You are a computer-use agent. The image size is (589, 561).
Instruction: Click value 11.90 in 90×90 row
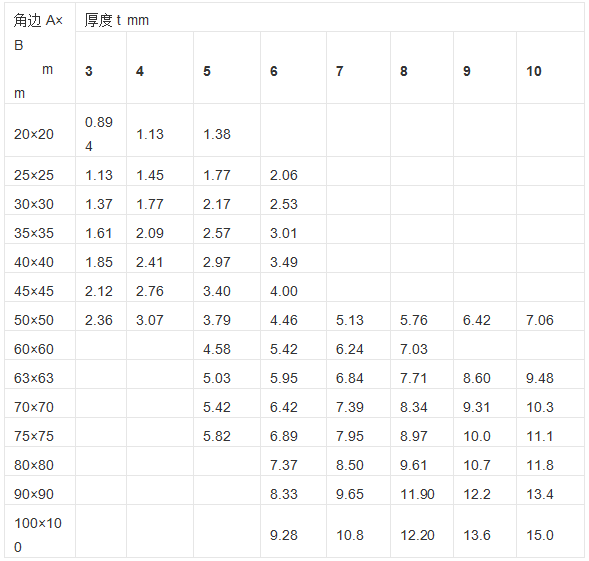[417, 494]
